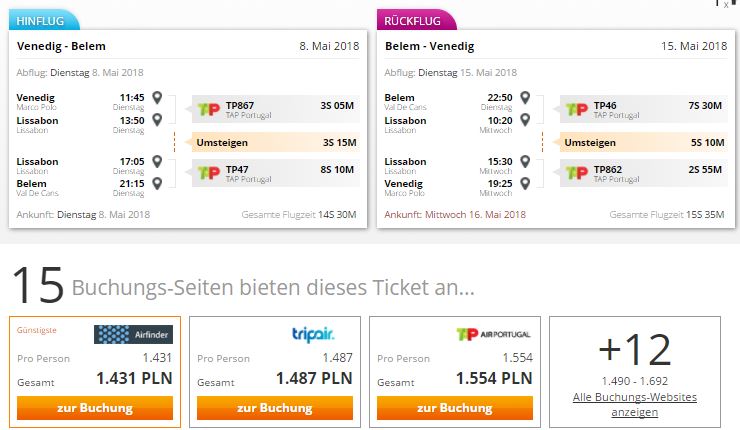
Task: Click the map pin beside Lissabon 13:50 arrival
Action: point(157,119)
